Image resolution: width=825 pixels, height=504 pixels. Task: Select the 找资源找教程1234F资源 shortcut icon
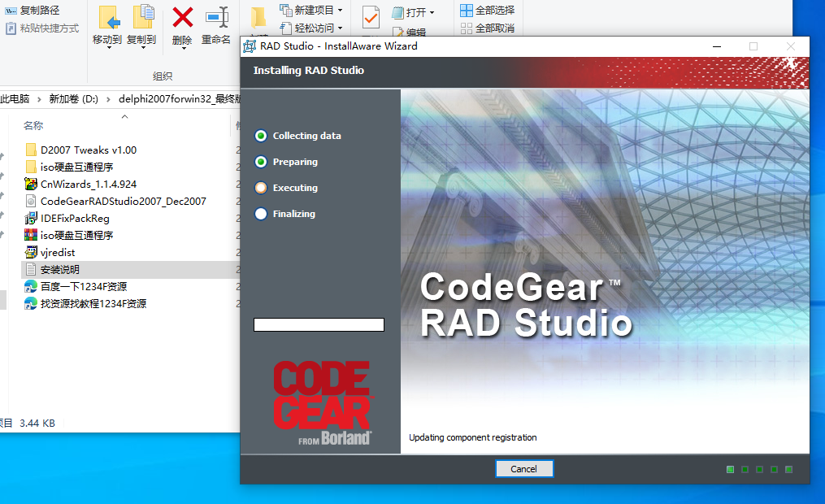[31, 303]
